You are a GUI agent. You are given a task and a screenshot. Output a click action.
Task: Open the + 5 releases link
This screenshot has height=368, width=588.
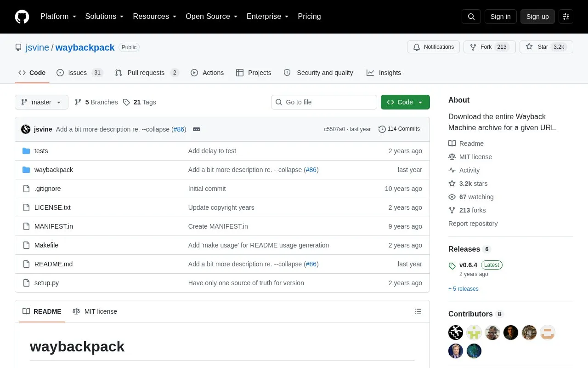tap(464, 289)
